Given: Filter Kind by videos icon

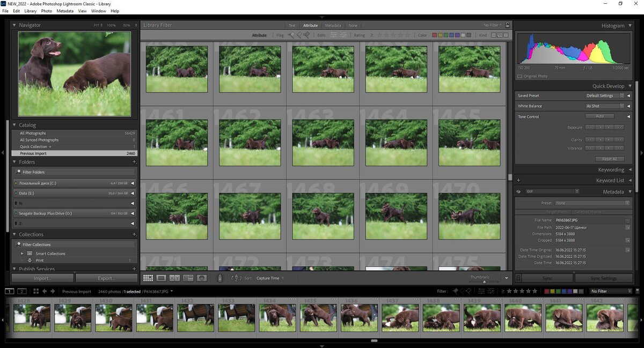Looking at the screenshot, I should coord(505,35).
